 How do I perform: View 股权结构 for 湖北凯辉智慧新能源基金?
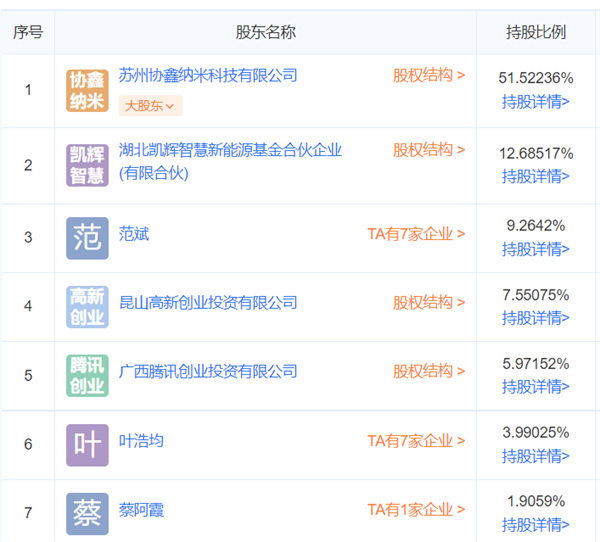429,150
